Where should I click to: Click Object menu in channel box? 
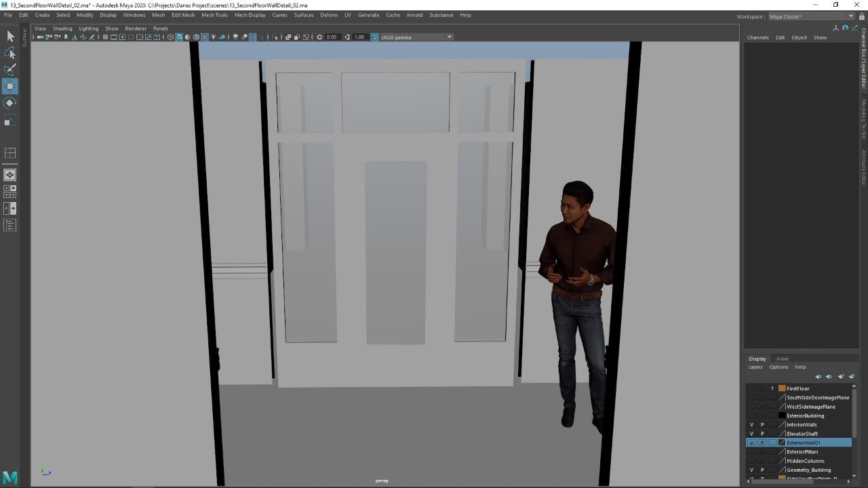[x=799, y=37]
